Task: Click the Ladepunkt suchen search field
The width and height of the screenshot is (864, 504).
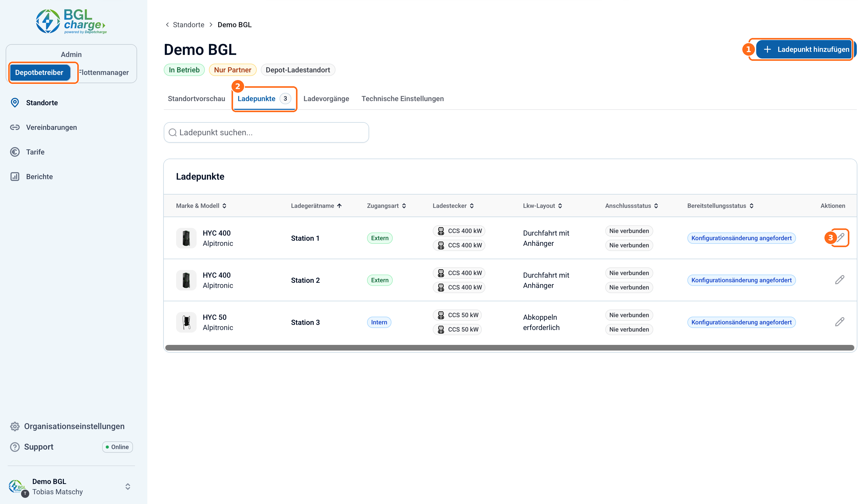Action: (266, 132)
